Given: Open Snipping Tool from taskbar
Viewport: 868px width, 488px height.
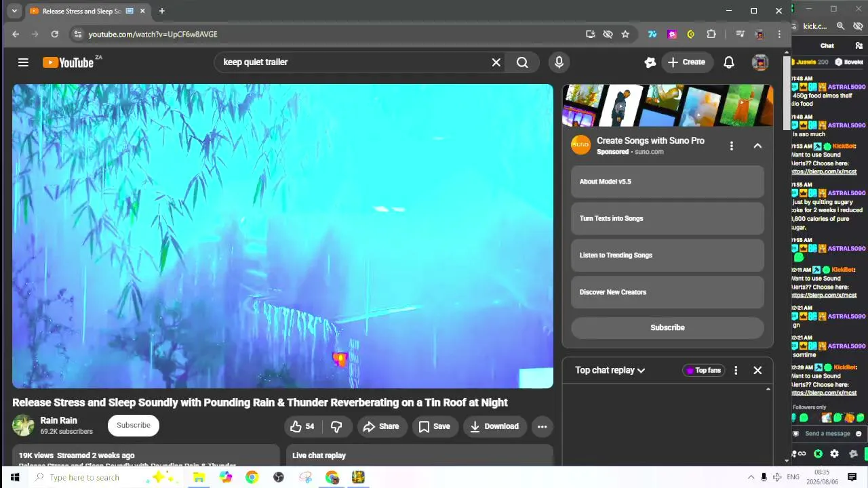Looking at the screenshot, I should [306, 477].
